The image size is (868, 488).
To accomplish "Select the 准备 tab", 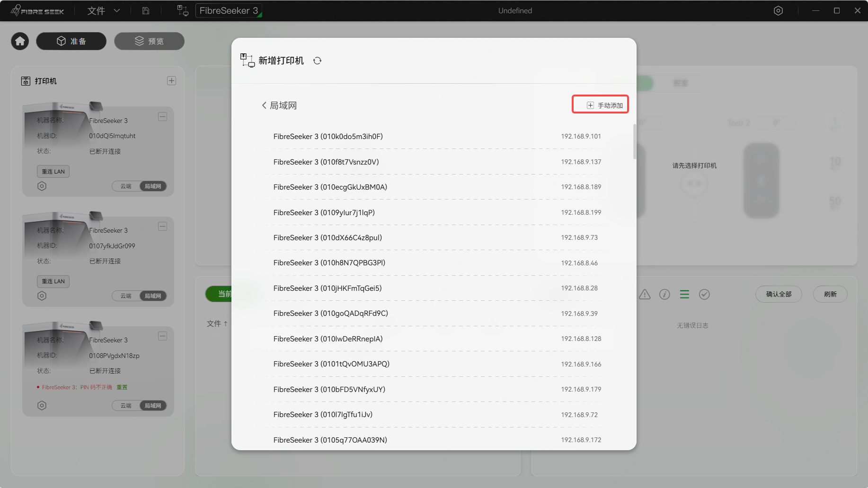I will point(71,41).
